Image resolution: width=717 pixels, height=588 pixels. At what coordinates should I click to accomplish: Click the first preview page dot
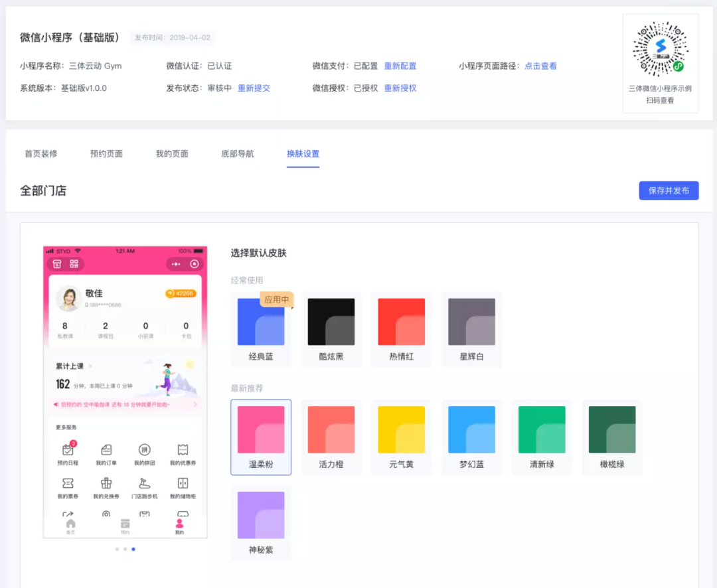tap(117, 549)
